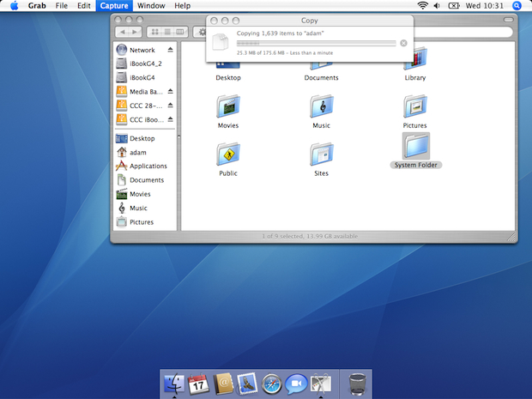Eject the Network item

(170, 50)
